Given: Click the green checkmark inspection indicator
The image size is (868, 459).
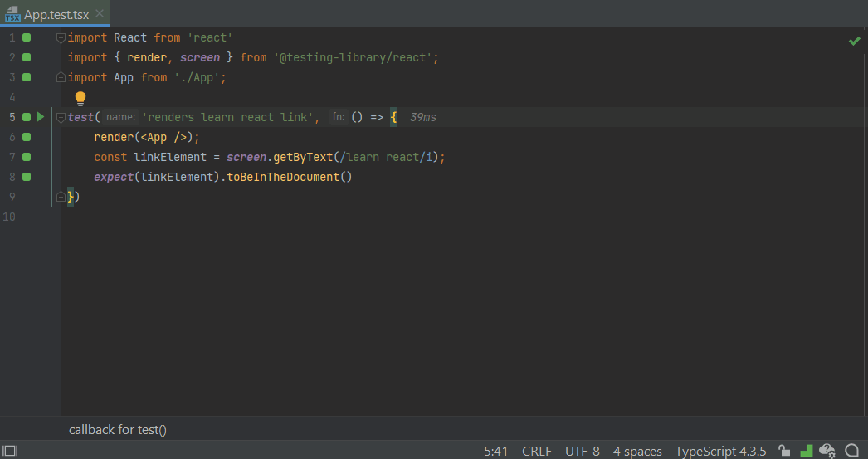Looking at the screenshot, I should 854,41.
